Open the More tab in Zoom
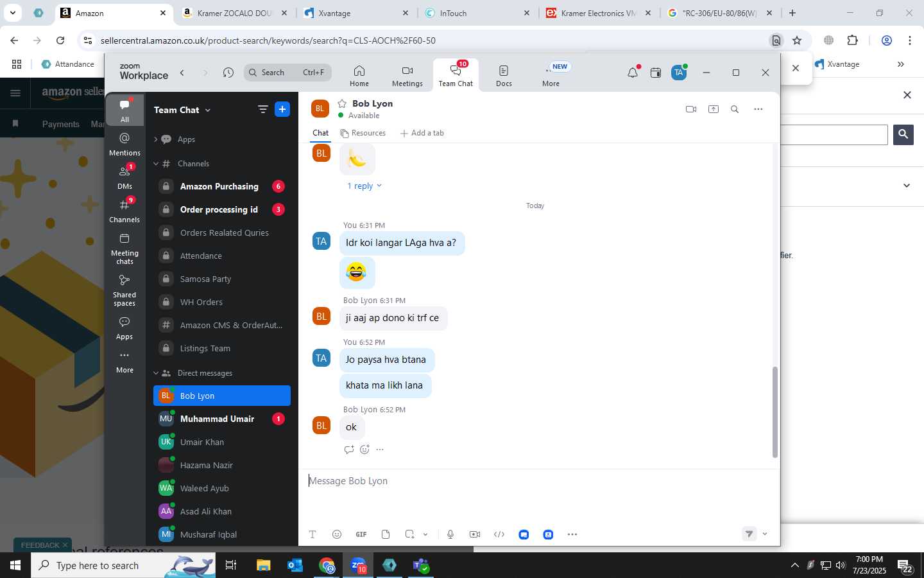The width and height of the screenshot is (924, 578). point(551,75)
